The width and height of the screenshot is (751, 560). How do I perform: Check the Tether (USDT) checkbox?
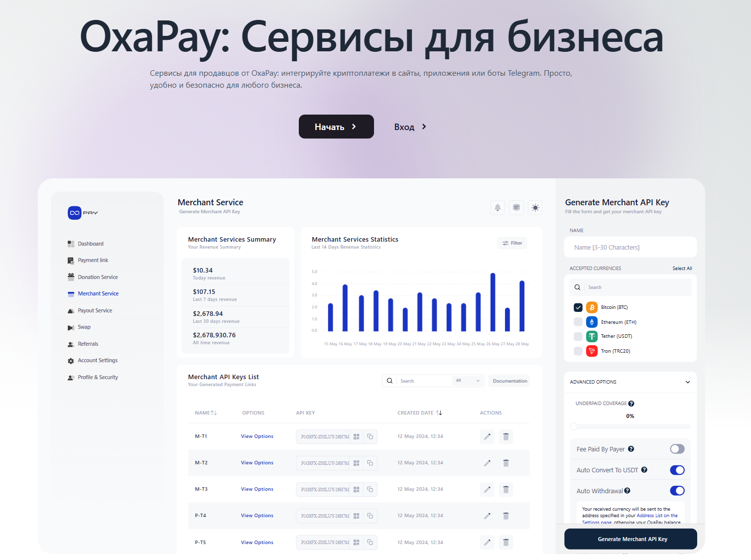[578, 336]
